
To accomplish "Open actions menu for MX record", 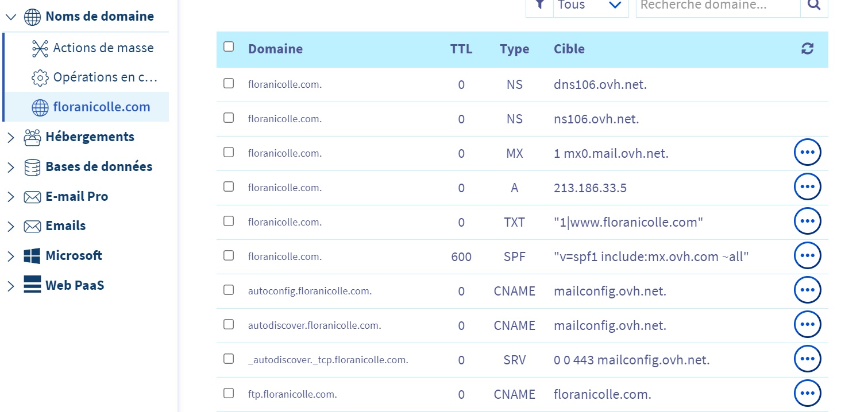I will tap(807, 152).
